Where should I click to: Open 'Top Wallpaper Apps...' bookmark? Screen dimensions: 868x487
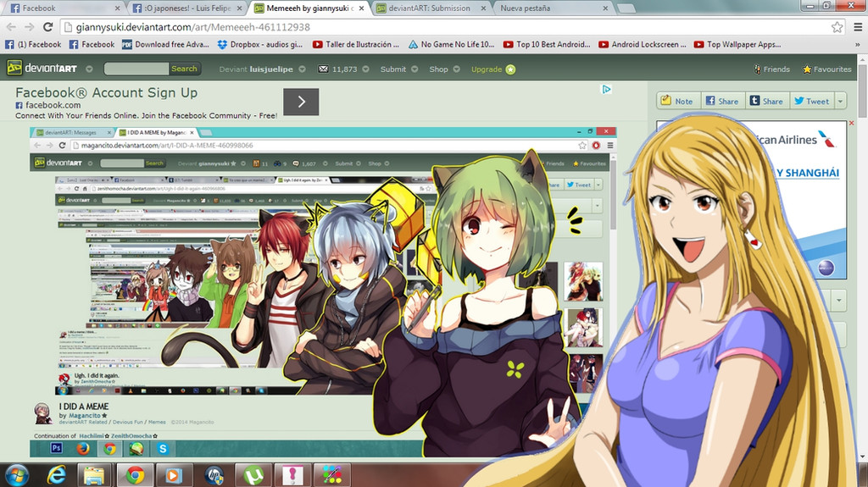coord(737,44)
